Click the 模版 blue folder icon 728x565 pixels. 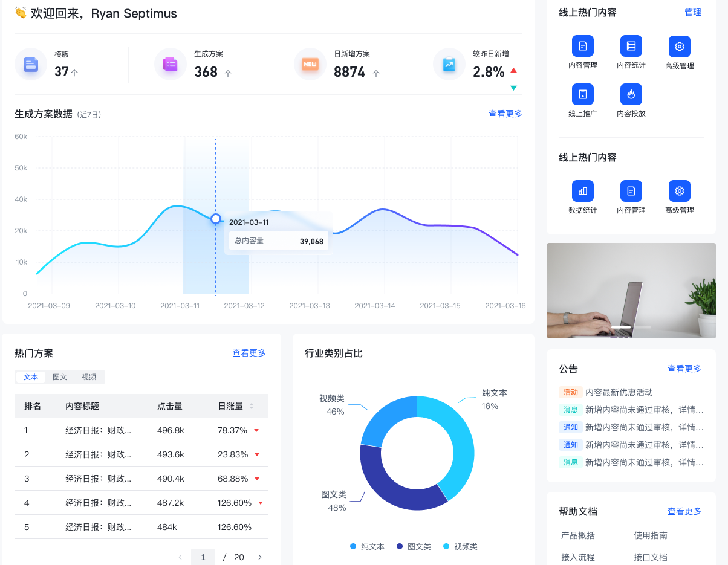click(31, 64)
